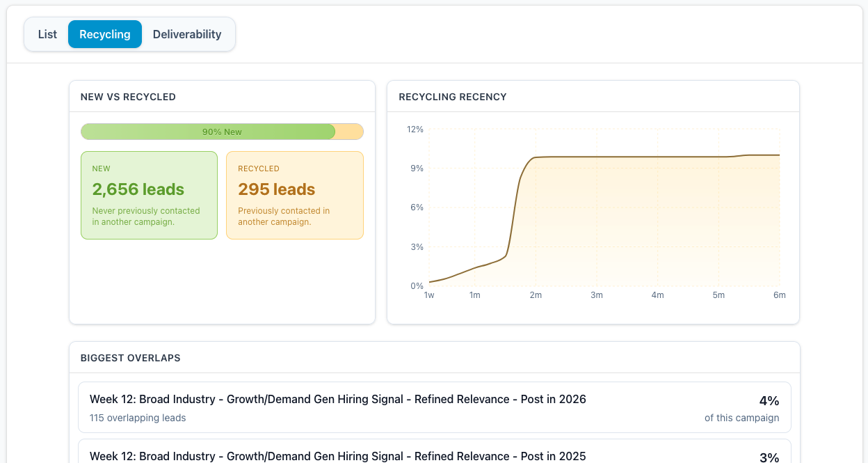Click the BIGGEST OVERLAPS heading
Screen dimensions: 868x463
[x=131, y=358]
